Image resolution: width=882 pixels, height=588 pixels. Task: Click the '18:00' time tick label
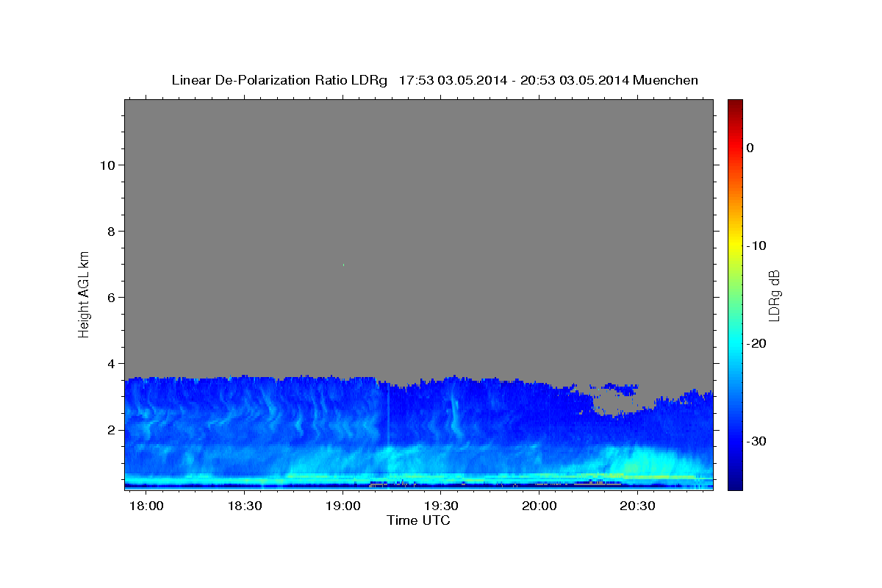pyautogui.click(x=146, y=506)
